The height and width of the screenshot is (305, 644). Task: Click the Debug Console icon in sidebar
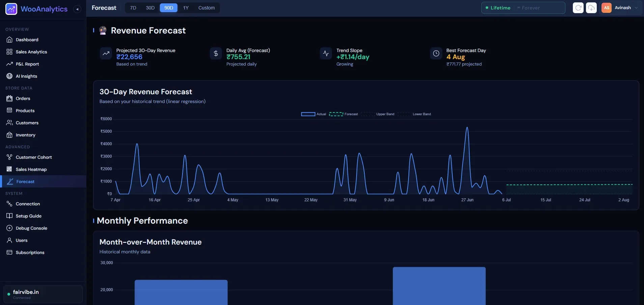pyautogui.click(x=9, y=228)
